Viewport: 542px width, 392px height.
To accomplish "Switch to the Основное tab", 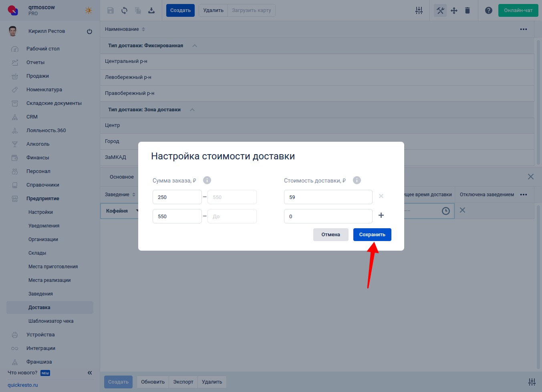I will [x=122, y=177].
